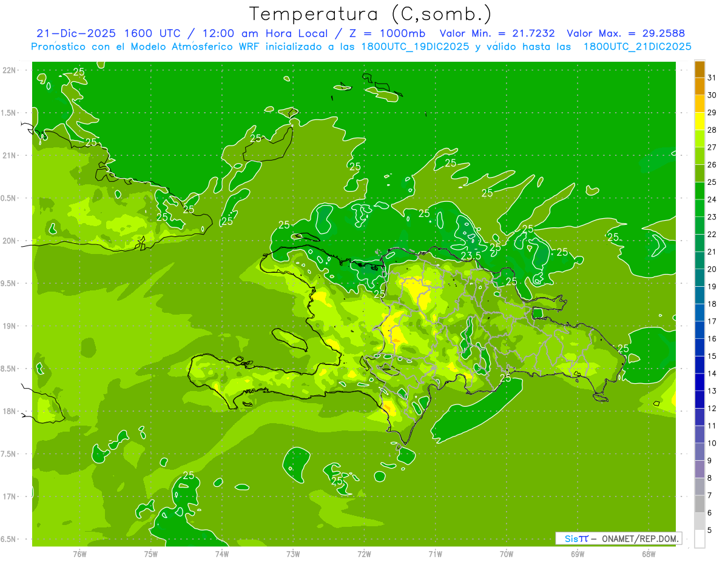Viewport: 728px width, 562px height.
Task: Click the '70W' longitude axis label
Action: click(x=507, y=554)
